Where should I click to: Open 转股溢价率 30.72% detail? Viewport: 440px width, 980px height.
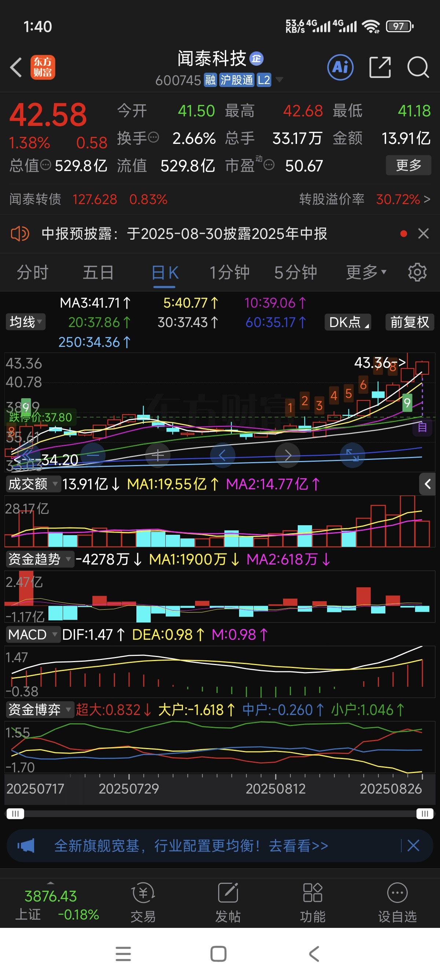pyautogui.click(x=365, y=199)
